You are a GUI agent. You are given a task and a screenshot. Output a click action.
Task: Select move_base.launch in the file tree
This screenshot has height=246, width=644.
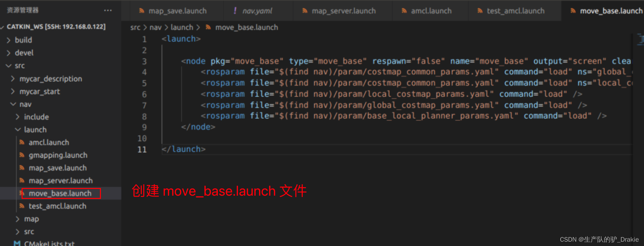[60, 193]
